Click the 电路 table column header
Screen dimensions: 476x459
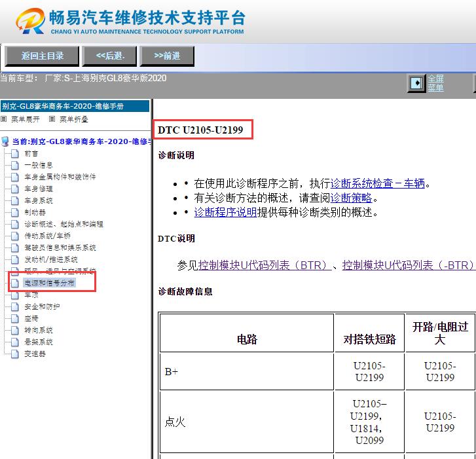tap(247, 333)
